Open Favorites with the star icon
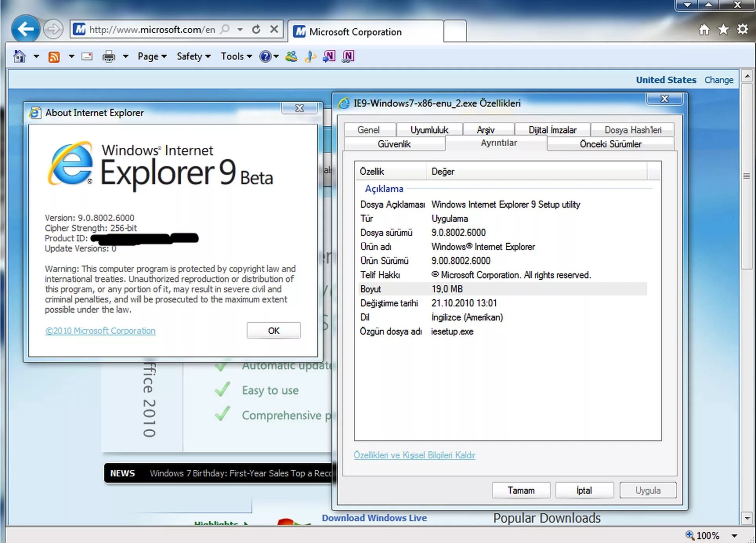The width and height of the screenshot is (756, 543). (723, 29)
